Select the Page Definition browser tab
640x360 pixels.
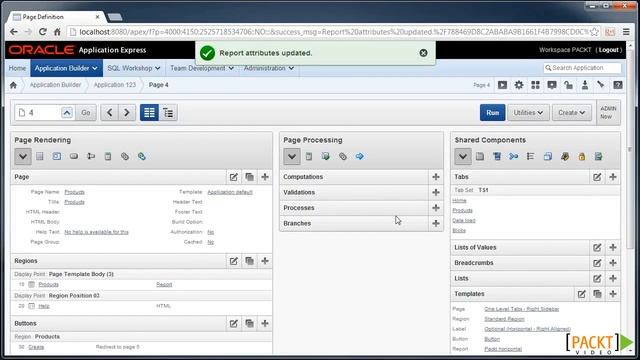(56, 17)
